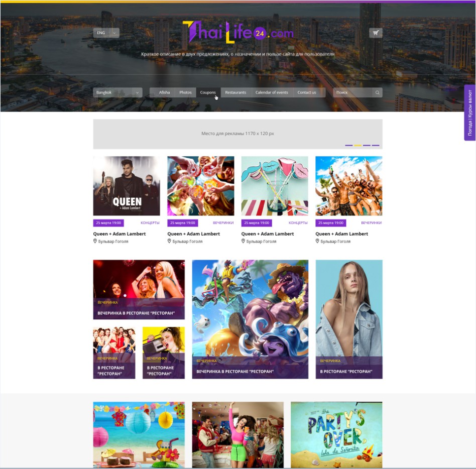Open title link under the Queen band poster
Screen dimensions: 476x469
click(x=120, y=233)
